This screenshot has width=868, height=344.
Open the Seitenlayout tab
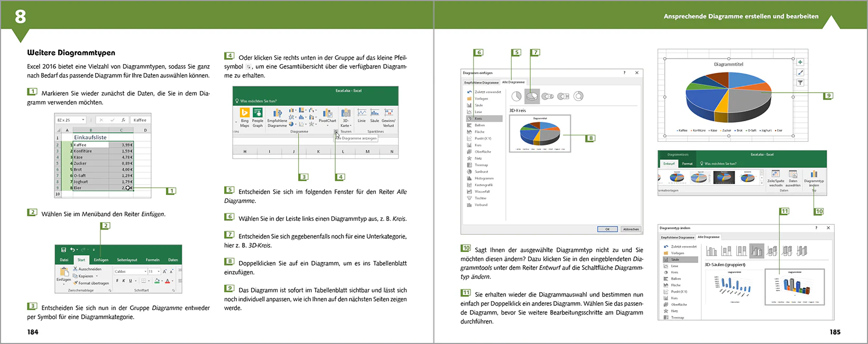127,260
